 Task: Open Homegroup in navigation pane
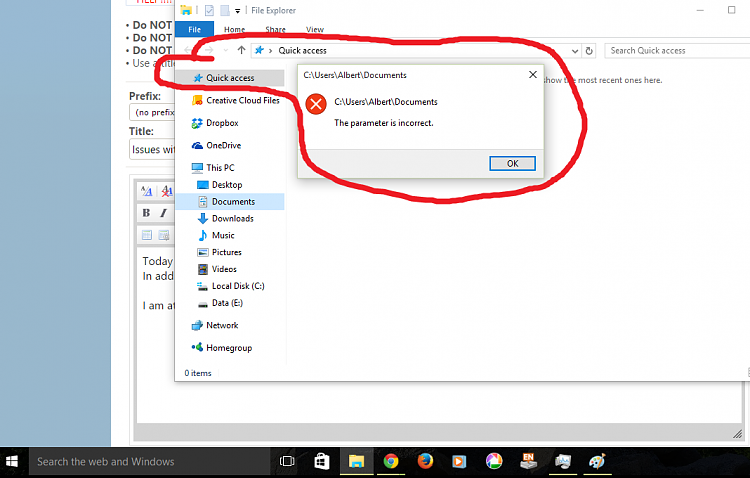(x=228, y=348)
